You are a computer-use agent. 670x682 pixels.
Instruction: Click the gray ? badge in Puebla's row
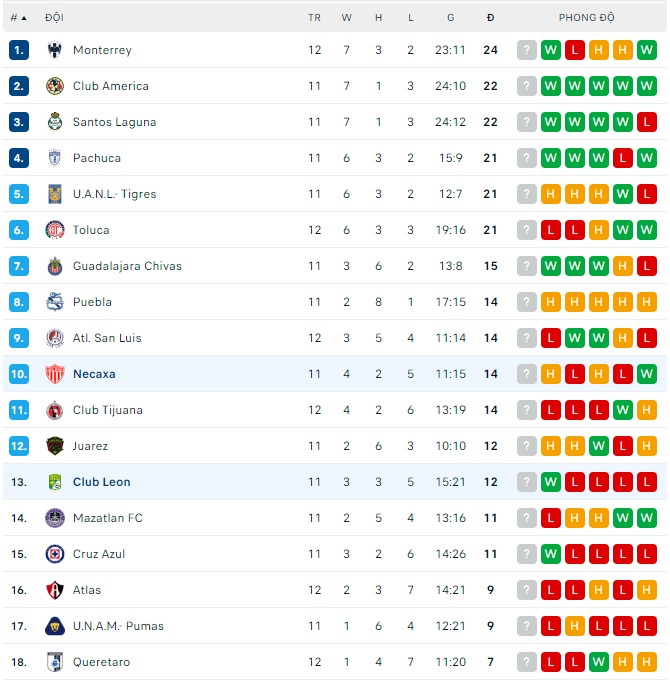[x=527, y=302]
